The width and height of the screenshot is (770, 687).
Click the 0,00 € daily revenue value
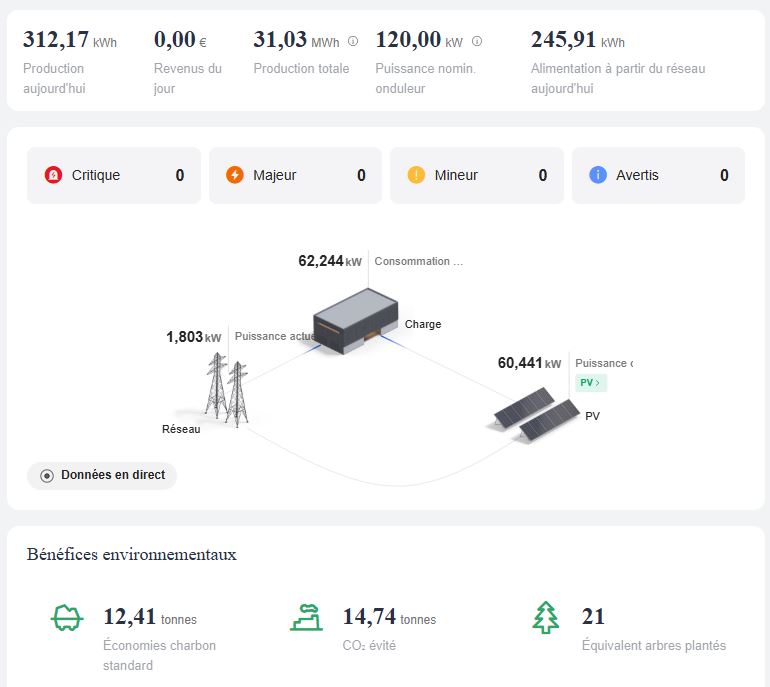180,40
